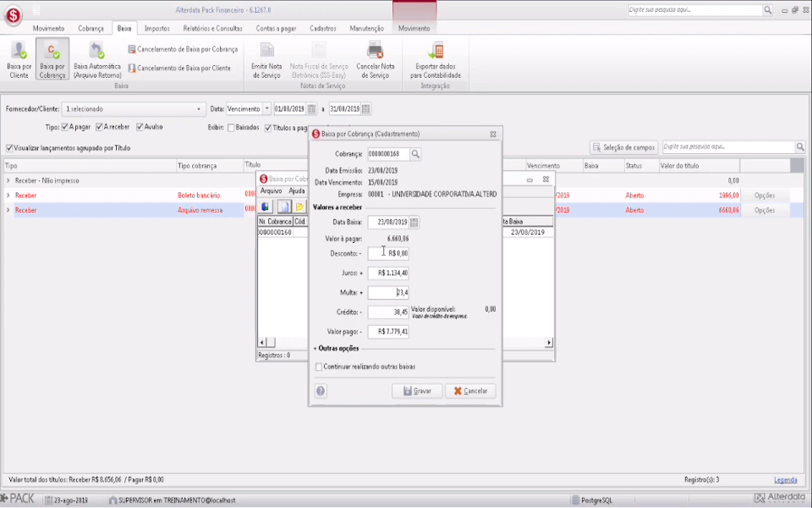Click Opções for Arquivo remessa row
Viewport: 812px width, 508px height.
point(765,210)
